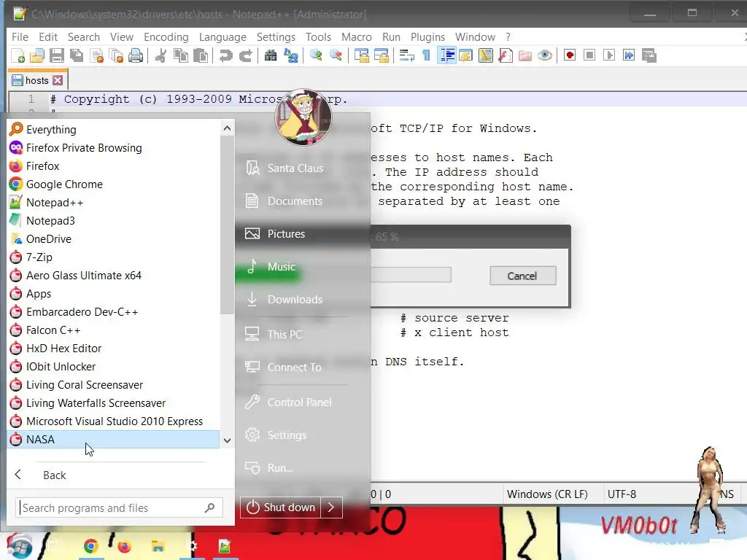The image size is (747, 560).
Task: Click the Windows Start orb button
Action: pyautogui.click(x=19, y=545)
